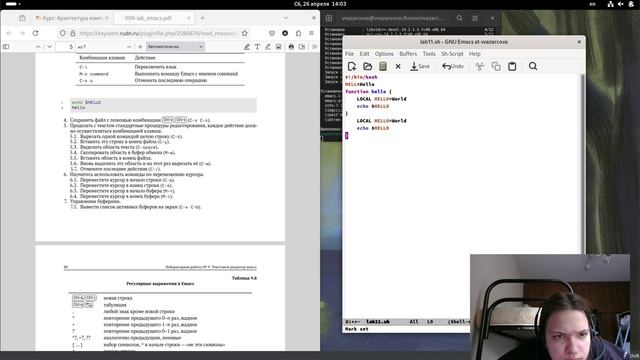Select the PDF highlight tool
Viewport: 640px width, 360px height.
point(247,47)
